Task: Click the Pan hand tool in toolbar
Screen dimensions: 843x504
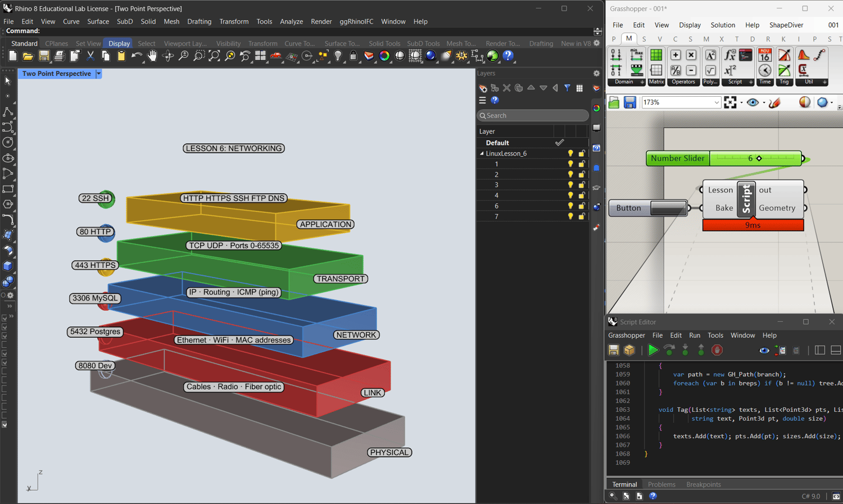Action: [x=152, y=56]
